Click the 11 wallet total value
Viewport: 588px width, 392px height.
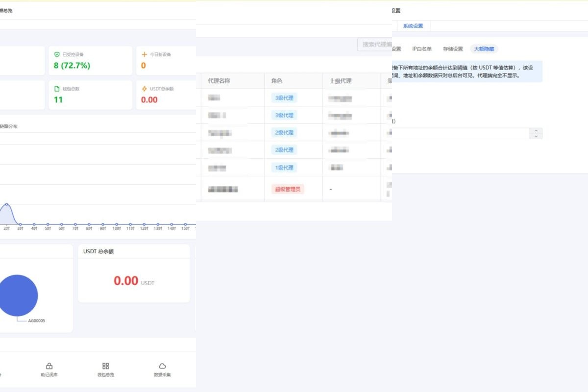coord(58,100)
